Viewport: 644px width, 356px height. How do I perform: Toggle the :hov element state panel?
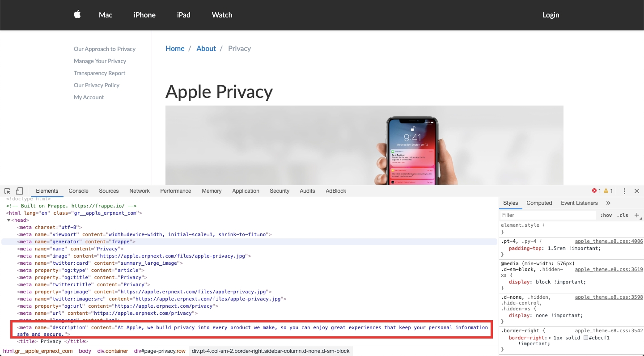[x=606, y=215]
